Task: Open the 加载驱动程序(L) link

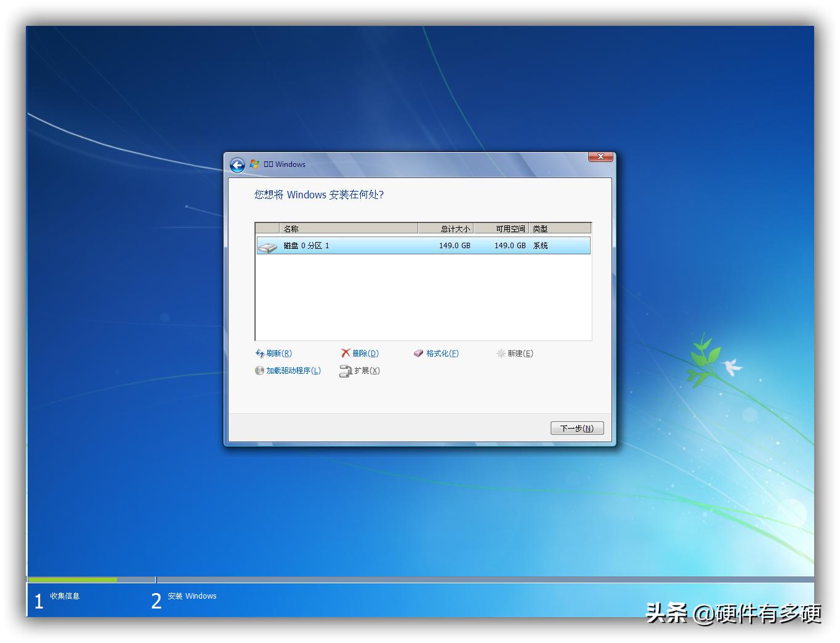Action: click(x=293, y=371)
